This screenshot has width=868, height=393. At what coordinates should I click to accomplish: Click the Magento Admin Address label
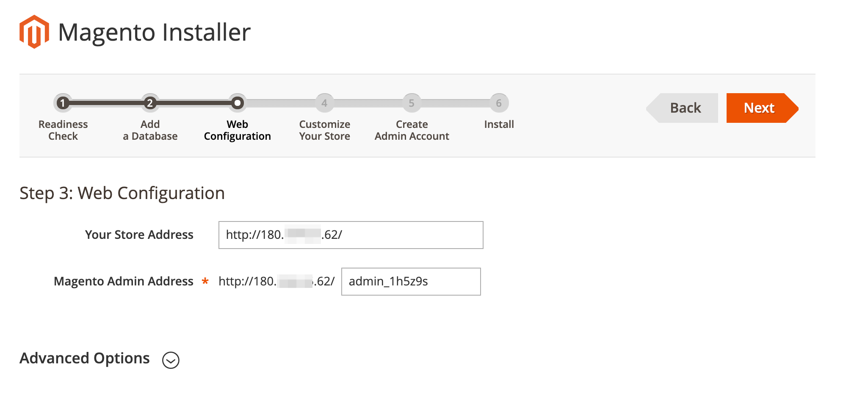(x=123, y=281)
